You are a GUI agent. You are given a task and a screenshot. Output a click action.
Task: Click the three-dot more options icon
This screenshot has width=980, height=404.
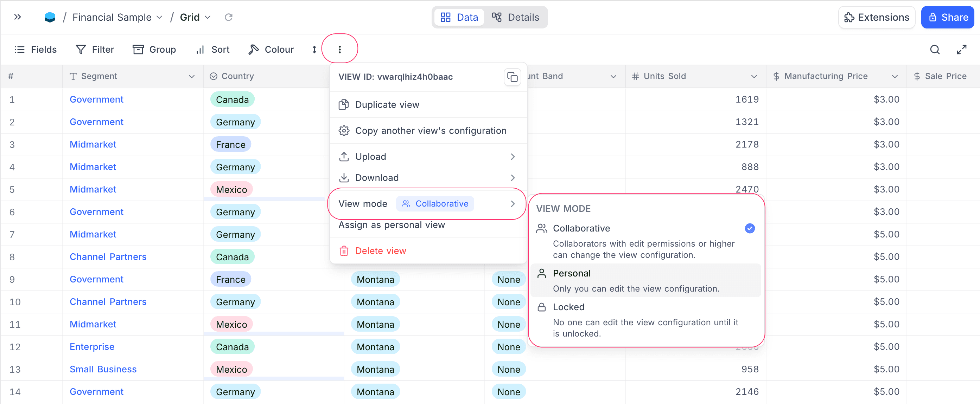point(339,50)
